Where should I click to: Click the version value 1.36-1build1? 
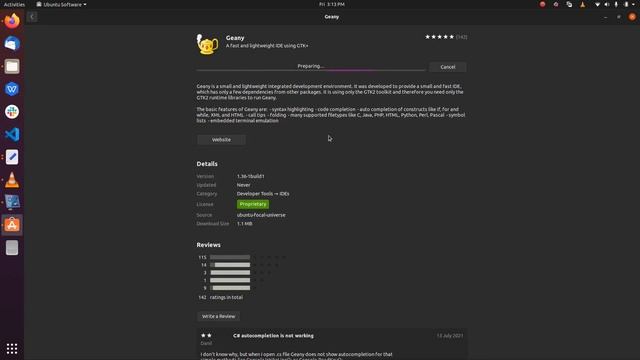pos(251,176)
